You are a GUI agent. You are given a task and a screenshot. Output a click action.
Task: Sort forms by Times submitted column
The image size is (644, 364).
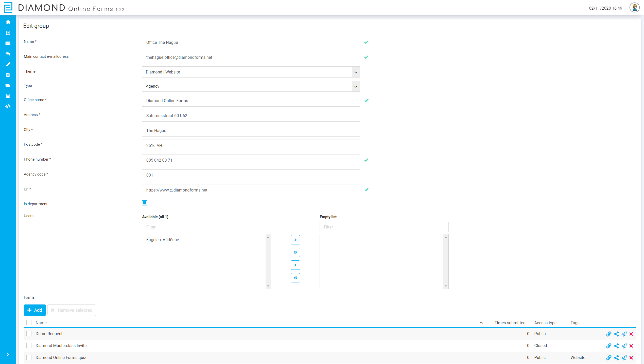coord(510,323)
